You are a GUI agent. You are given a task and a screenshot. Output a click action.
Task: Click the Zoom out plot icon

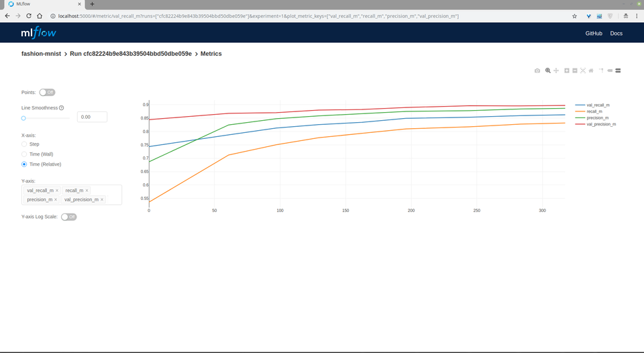(575, 70)
